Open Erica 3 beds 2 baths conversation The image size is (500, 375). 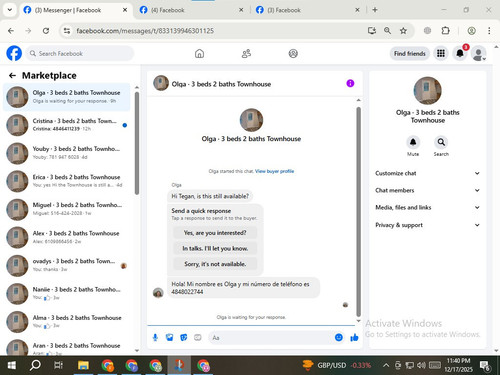coord(67,181)
